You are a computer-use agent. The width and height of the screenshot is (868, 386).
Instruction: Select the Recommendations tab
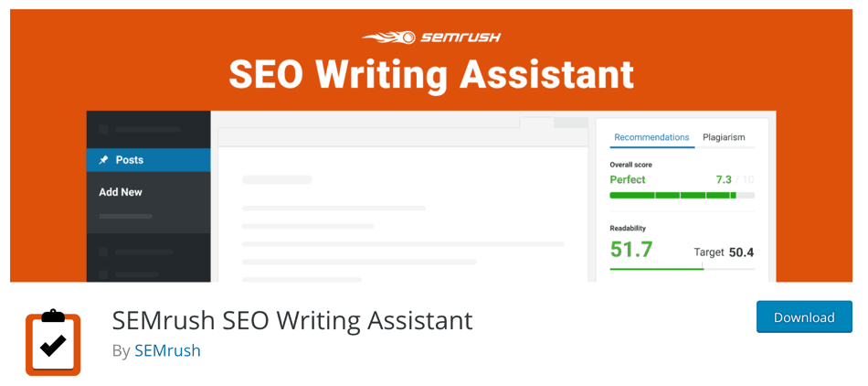point(651,137)
